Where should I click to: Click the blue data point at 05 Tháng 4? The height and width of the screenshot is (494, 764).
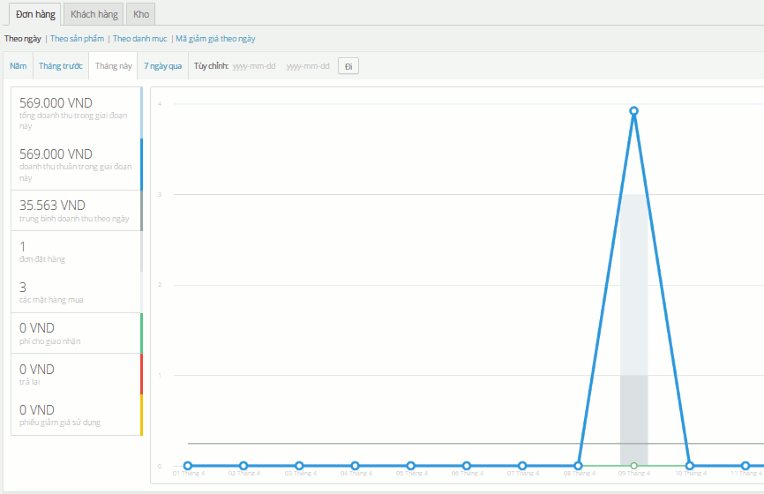tap(411, 466)
